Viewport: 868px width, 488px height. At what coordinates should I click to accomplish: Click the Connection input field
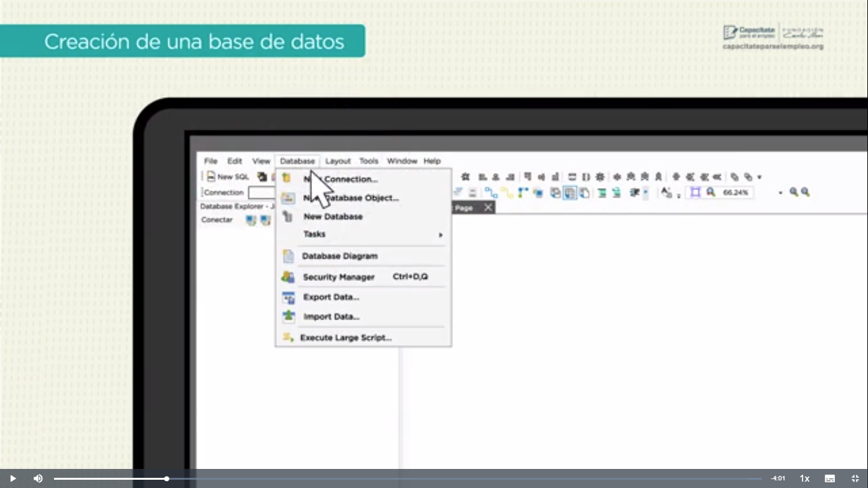coord(262,193)
